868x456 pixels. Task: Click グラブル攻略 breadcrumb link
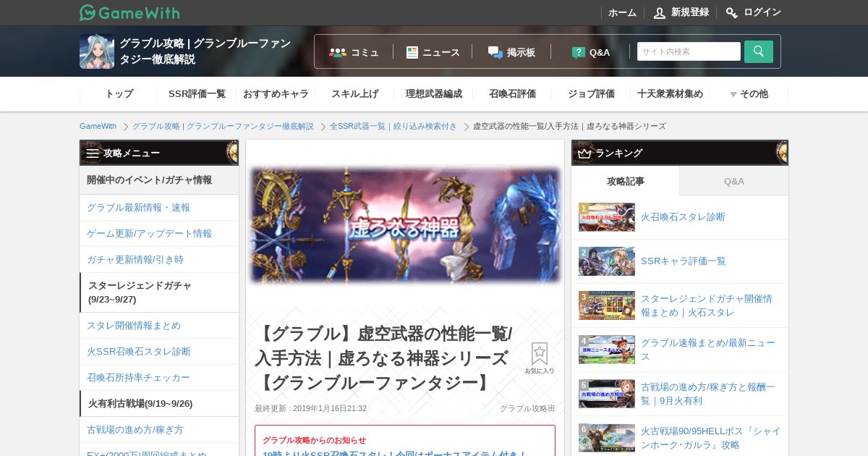223,126
